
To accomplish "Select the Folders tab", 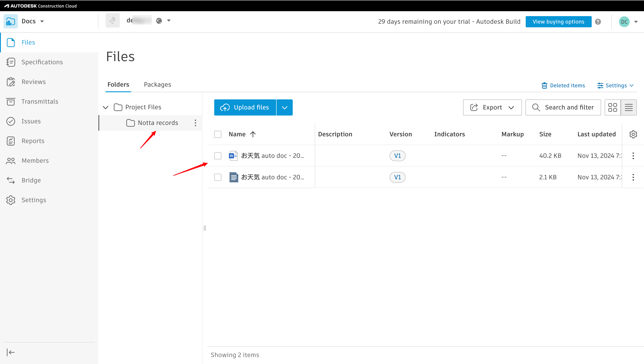I will 118,85.
